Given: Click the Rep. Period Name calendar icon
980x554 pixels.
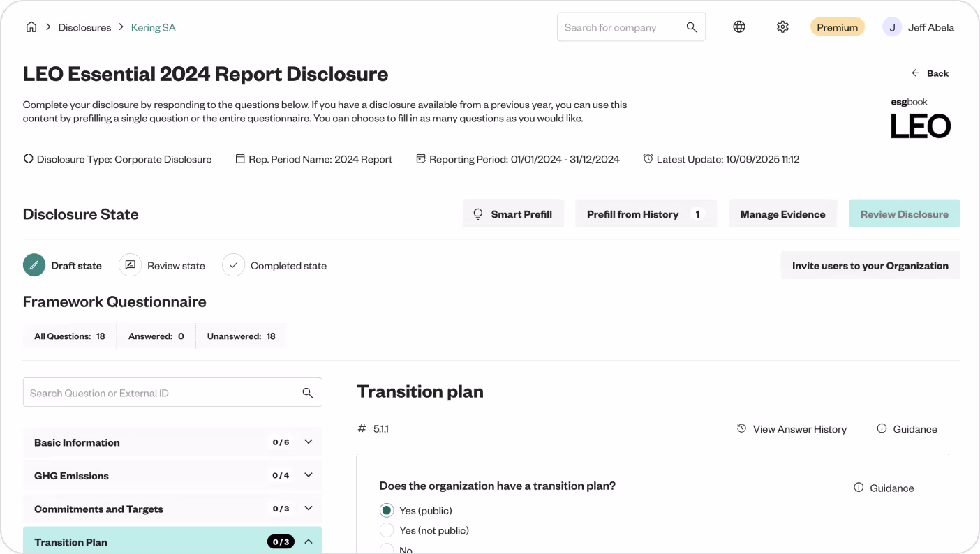Looking at the screenshot, I should coord(240,158).
